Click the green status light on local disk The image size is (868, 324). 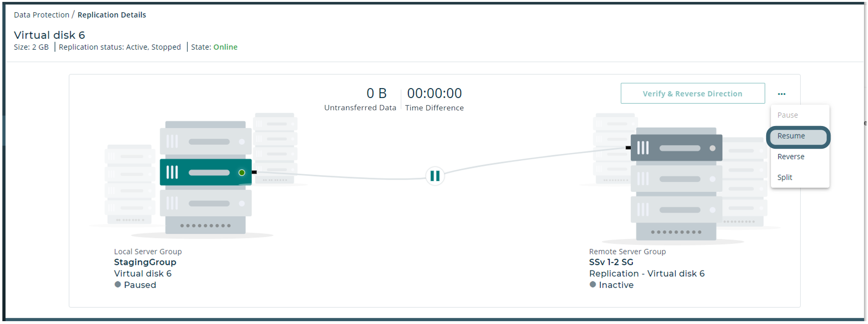242,172
